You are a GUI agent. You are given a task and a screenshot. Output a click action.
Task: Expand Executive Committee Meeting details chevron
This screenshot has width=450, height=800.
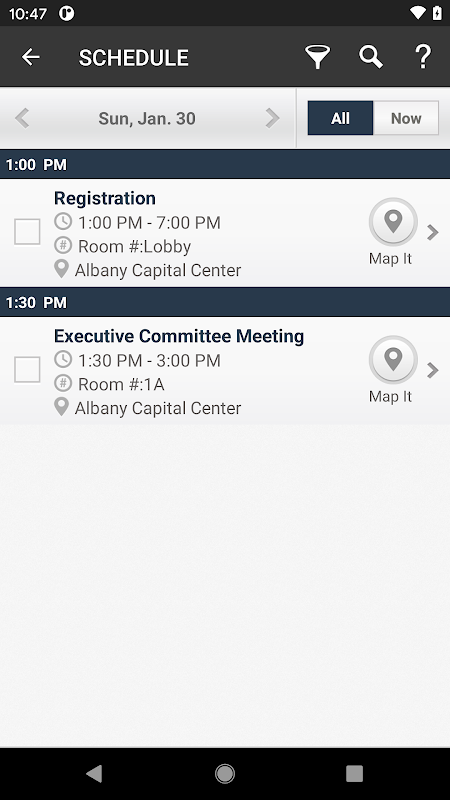(433, 370)
